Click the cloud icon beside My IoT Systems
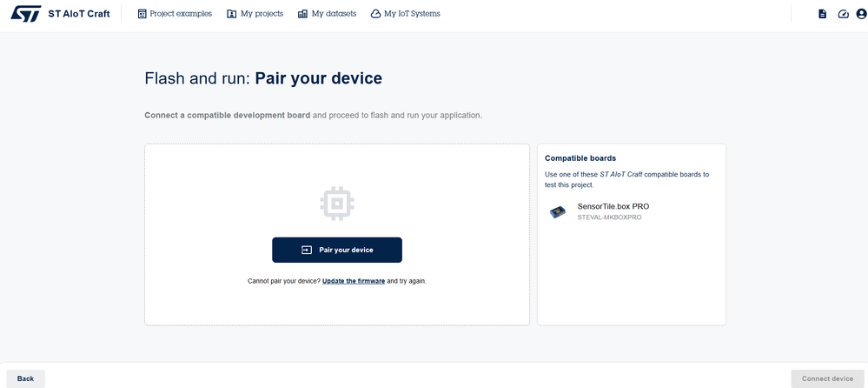The height and width of the screenshot is (388, 868). point(375,14)
